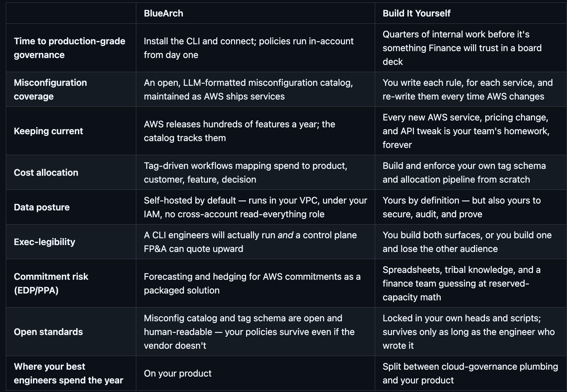Click the 'Forecasting and hedging for AWS' cell
Screen dimensions: 567x392
[x=252, y=283]
